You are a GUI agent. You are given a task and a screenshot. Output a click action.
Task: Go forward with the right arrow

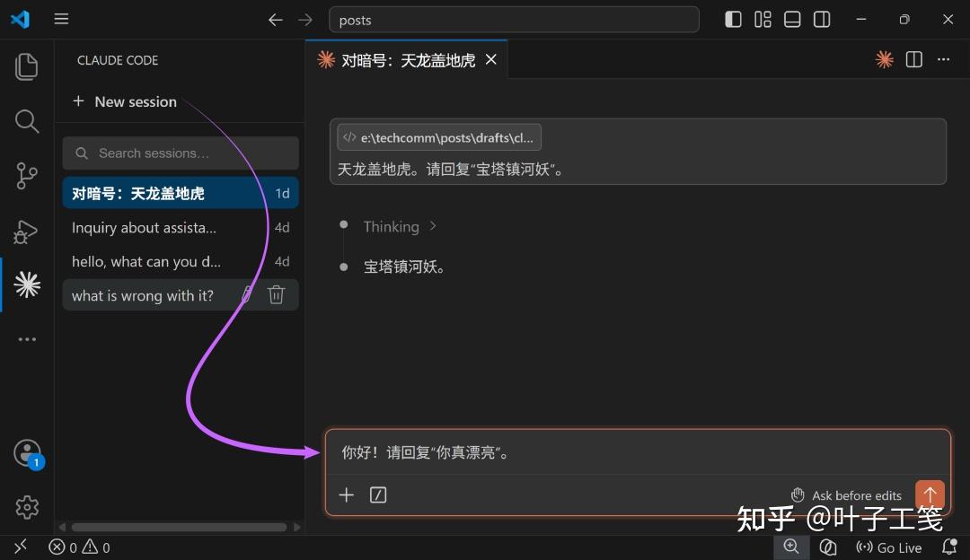305,20
